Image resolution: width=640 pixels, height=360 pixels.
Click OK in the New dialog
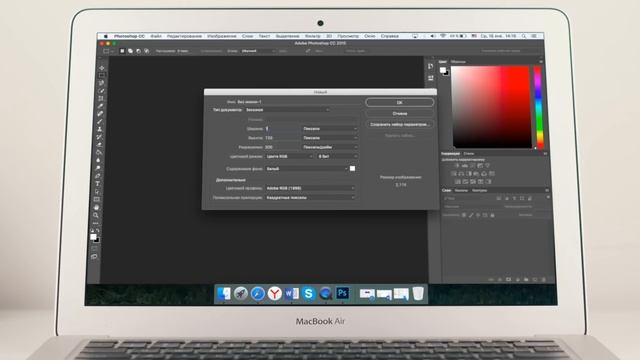coord(400,102)
